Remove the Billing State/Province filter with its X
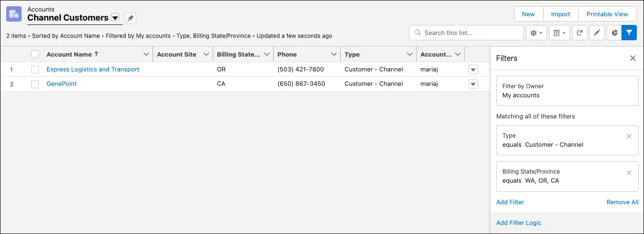 coord(629,173)
